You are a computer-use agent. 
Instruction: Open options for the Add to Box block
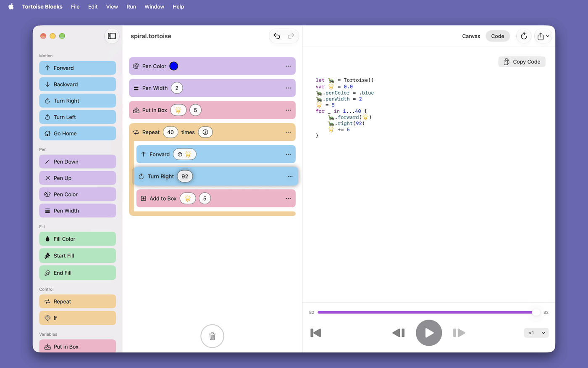pos(288,199)
